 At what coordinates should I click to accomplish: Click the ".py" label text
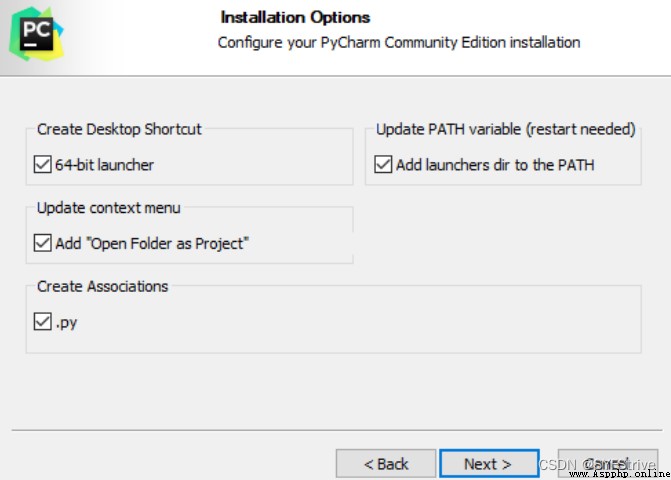point(66,323)
